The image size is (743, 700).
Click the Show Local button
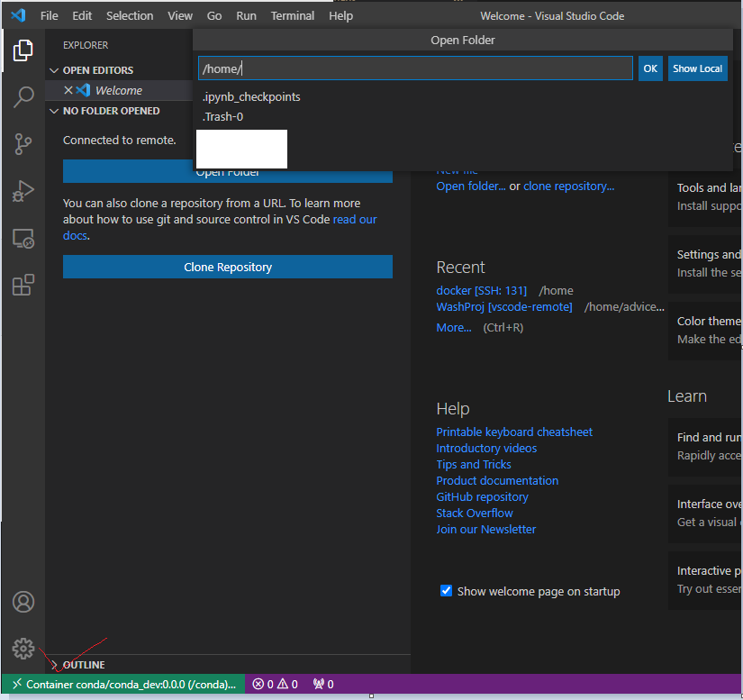point(697,68)
